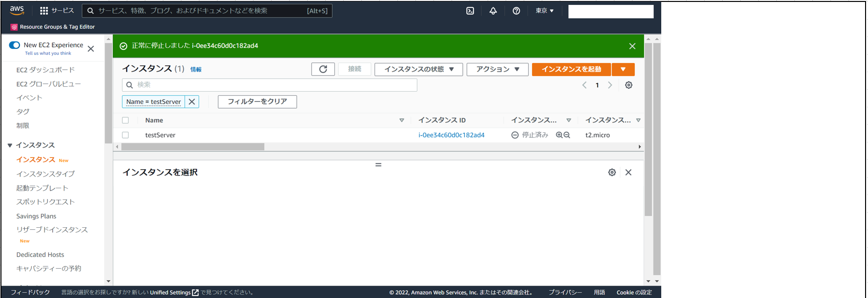Expand launch instance split-button arrow

(623, 69)
